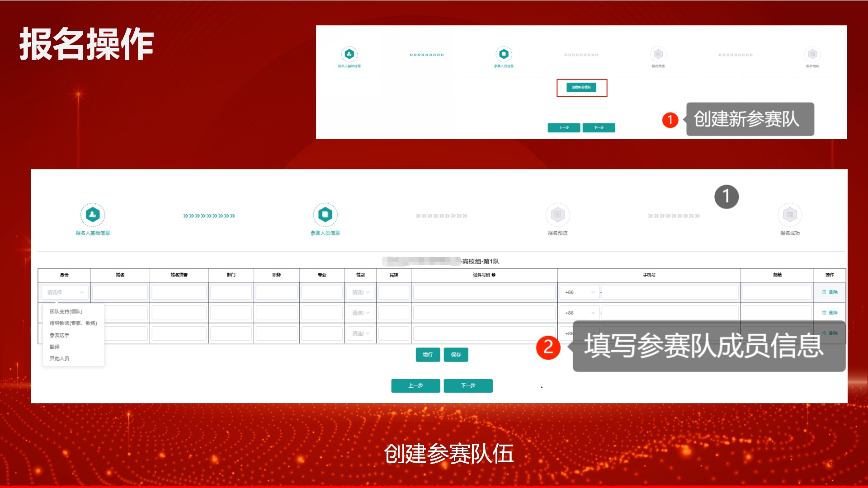The width and height of the screenshot is (868, 488).
Task: Select 参赛选手 from the identity list
Action: [x=59, y=335]
